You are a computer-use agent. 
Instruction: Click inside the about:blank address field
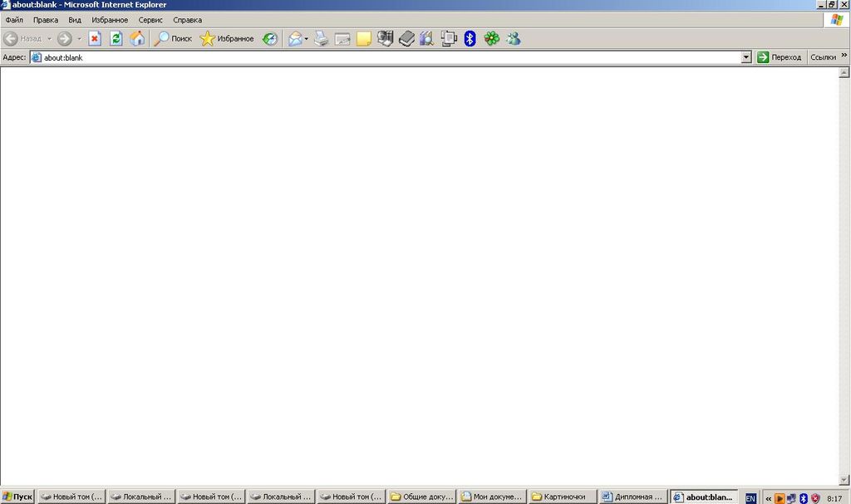click(391, 57)
